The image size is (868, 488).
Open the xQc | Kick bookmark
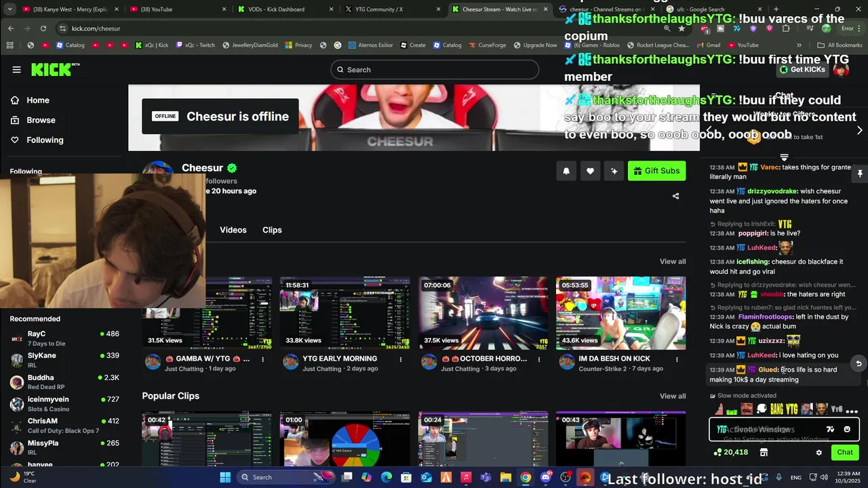(x=152, y=45)
